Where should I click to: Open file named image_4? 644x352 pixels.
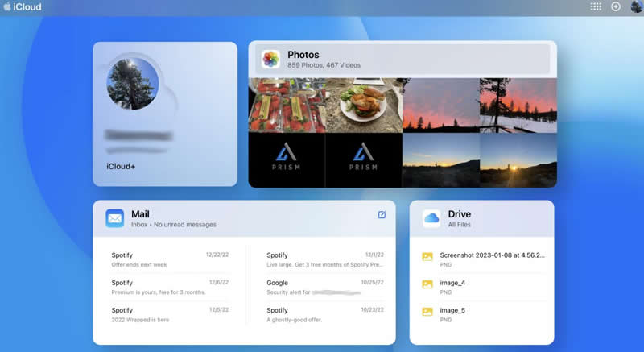pos(452,283)
